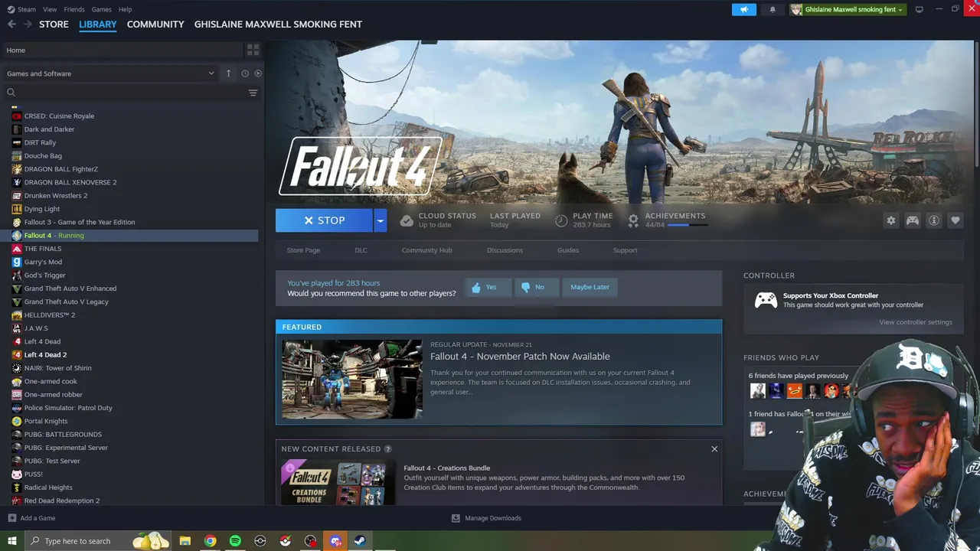980x551 pixels.
Task: Open the STOP button dropdown arrow
Action: (x=380, y=220)
